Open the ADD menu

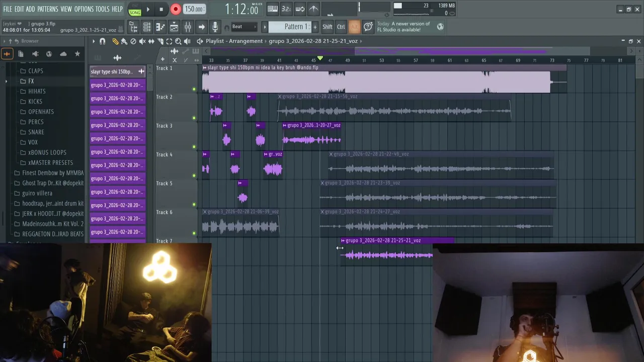click(x=31, y=9)
